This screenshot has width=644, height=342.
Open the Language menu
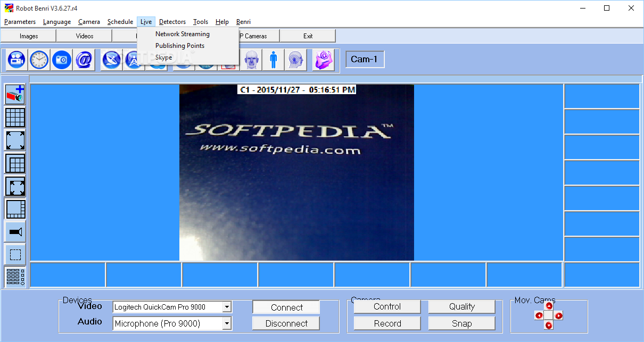(x=57, y=22)
